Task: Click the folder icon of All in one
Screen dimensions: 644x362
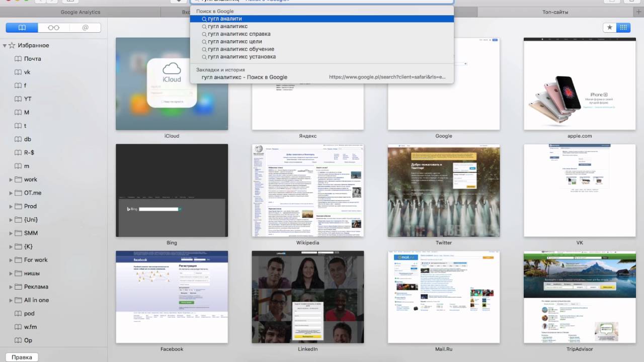Action: coord(18,300)
